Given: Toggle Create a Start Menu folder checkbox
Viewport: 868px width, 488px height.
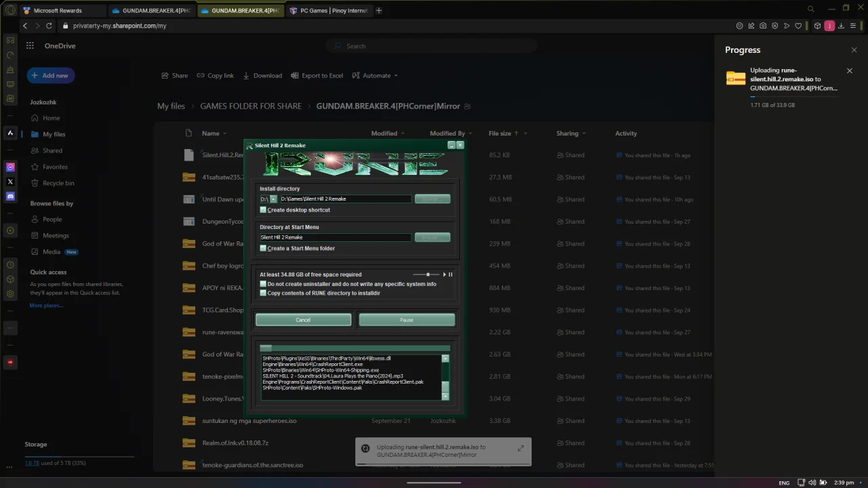Looking at the screenshot, I should click(x=263, y=248).
